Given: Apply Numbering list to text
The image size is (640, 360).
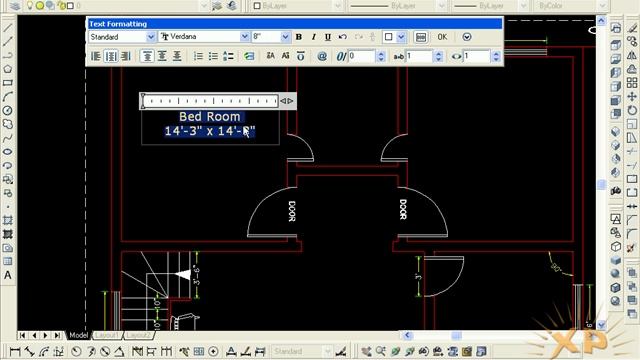Looking at the screenshot, I should point(198,56).
